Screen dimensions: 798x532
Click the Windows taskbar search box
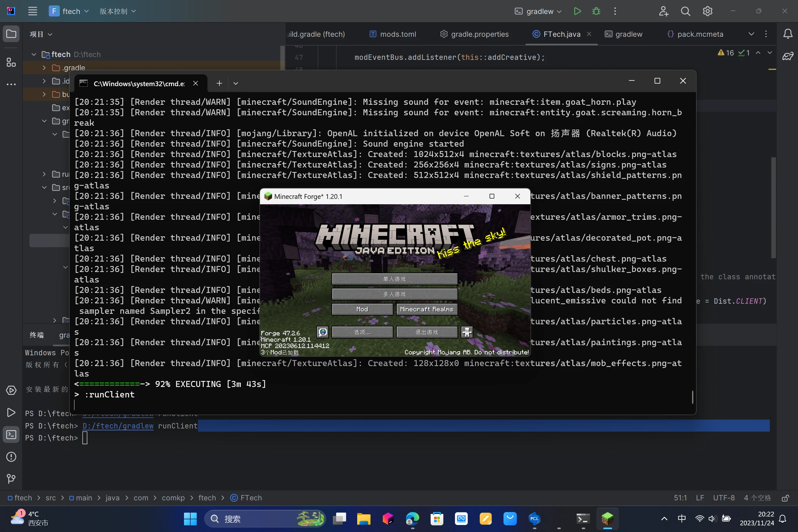click(265, 519)
